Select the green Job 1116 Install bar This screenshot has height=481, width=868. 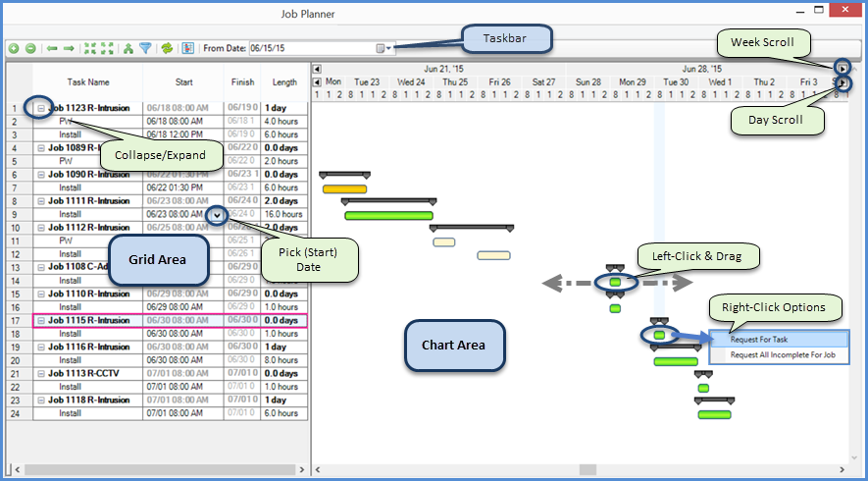point(676,362)
